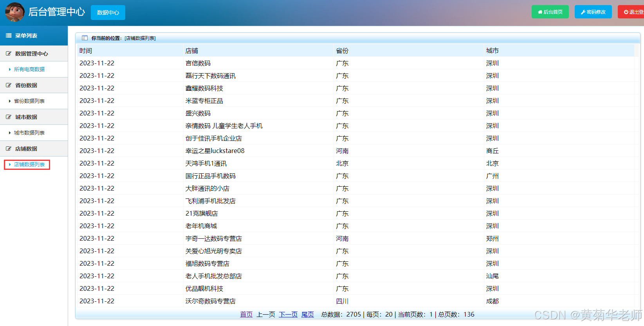Open 省份数据列表 menu item
Image resolution: width=644 pixels, height=326 pixels.
29,101
